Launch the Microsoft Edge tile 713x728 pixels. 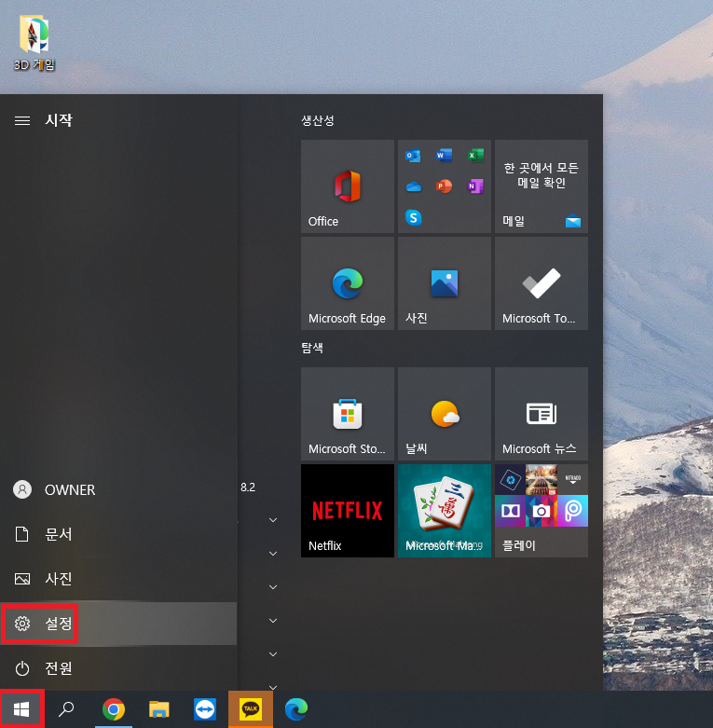(x=348, y=283)
